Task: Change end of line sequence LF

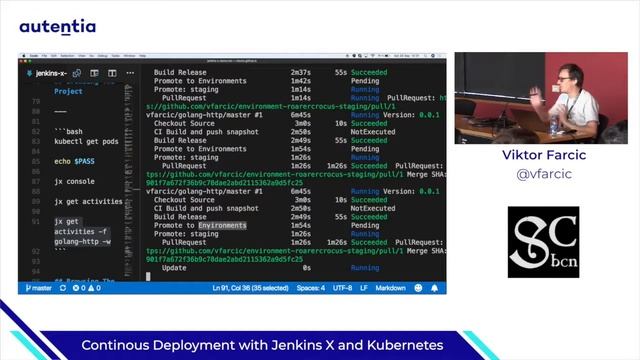Action: tap(364, 288)
